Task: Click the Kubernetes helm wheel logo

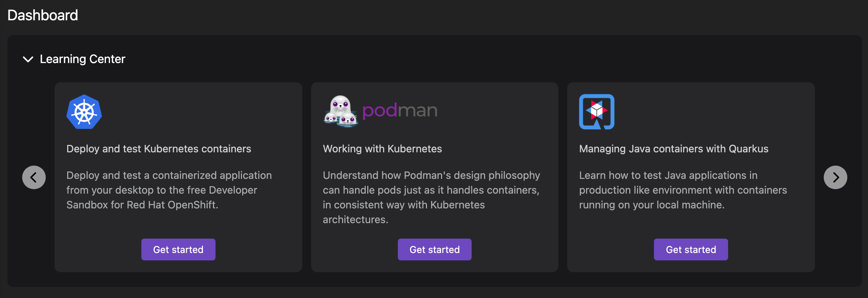Action: [84, 112]
